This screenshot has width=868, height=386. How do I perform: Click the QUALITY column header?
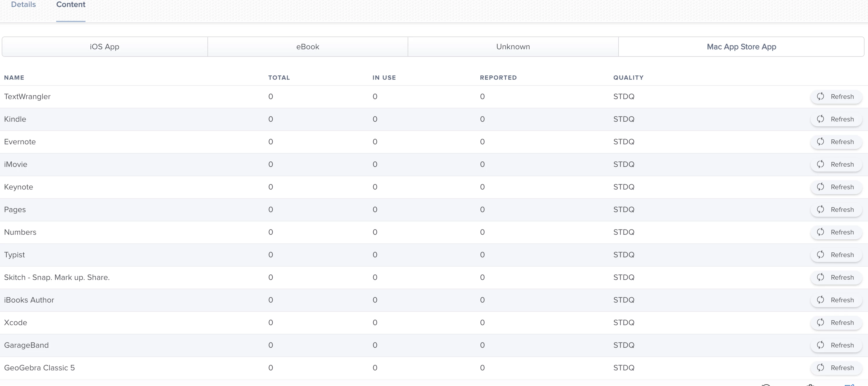(x=628, y=78)
